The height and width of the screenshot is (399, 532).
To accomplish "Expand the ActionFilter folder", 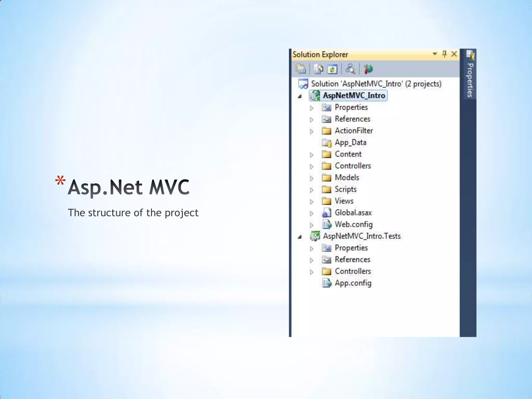I will pos(312,132).
